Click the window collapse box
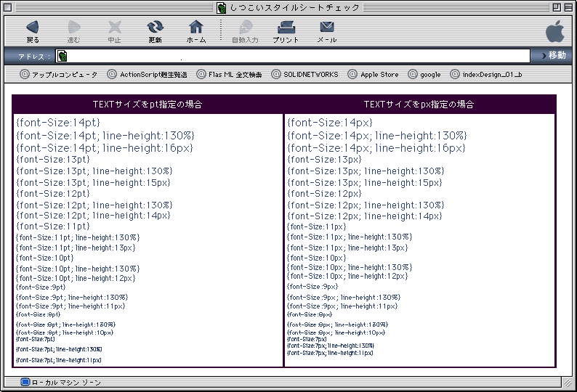 [568, 7]
